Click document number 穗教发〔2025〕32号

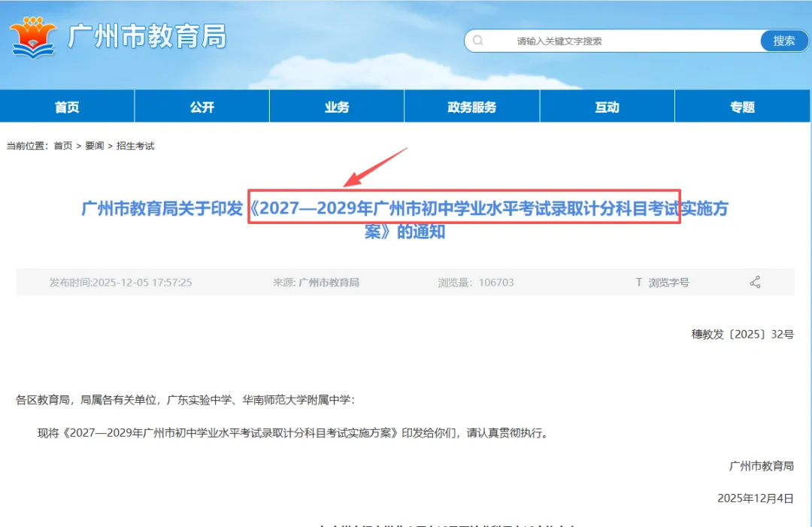743,335
